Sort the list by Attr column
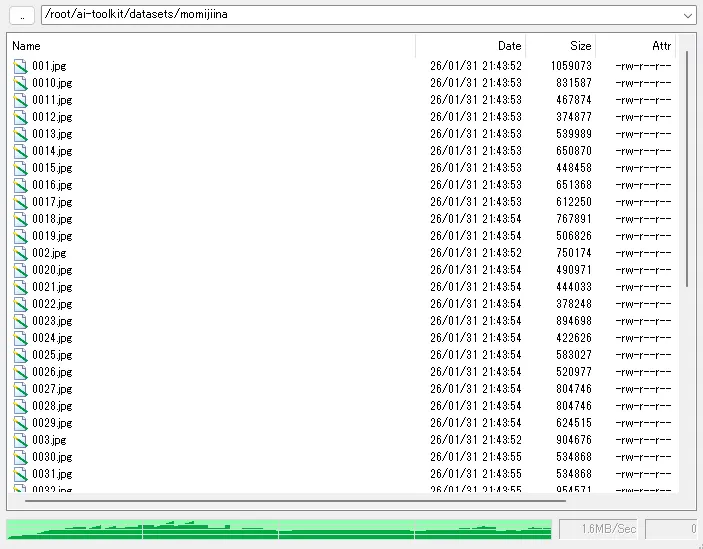The image size is (703, 549). click(636, 46)
